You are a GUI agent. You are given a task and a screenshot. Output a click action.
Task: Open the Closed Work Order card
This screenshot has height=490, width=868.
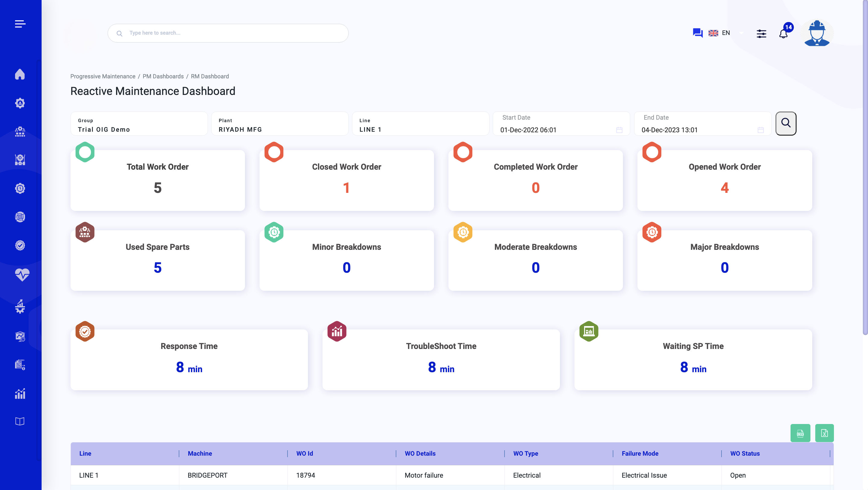point(347,181)
